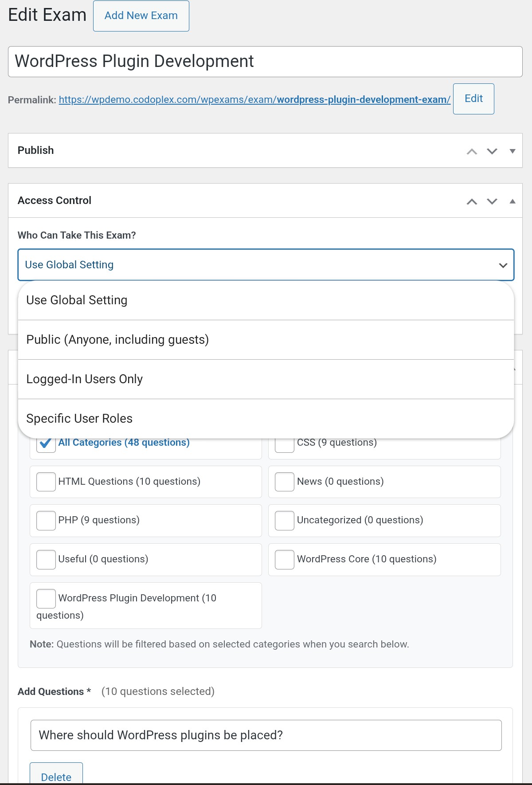The image size is (532, 785).
Task: Move the Access Control panel up
Action: [472, 201]
